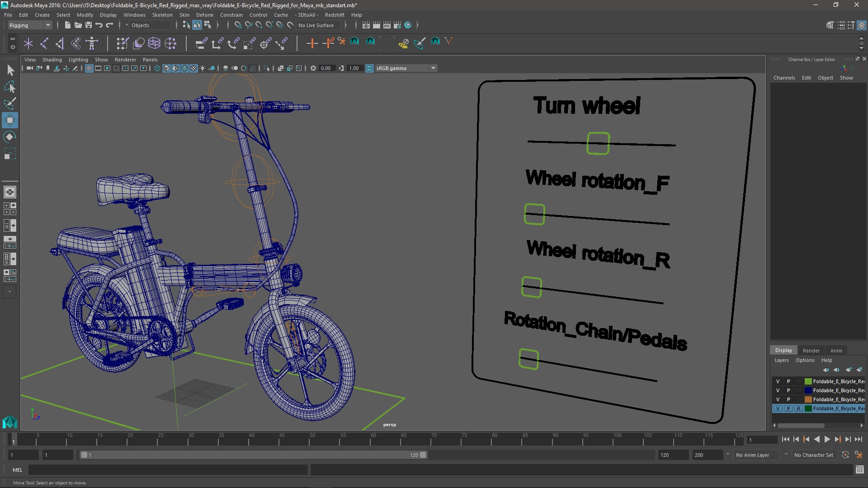Switch to the Render layer tab

click(811, 351)
